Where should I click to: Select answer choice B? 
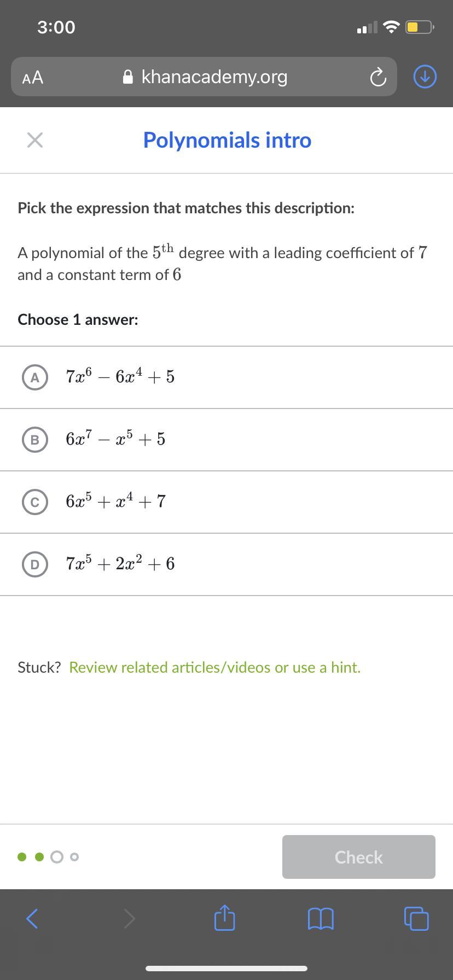click(x=35, y=440)
